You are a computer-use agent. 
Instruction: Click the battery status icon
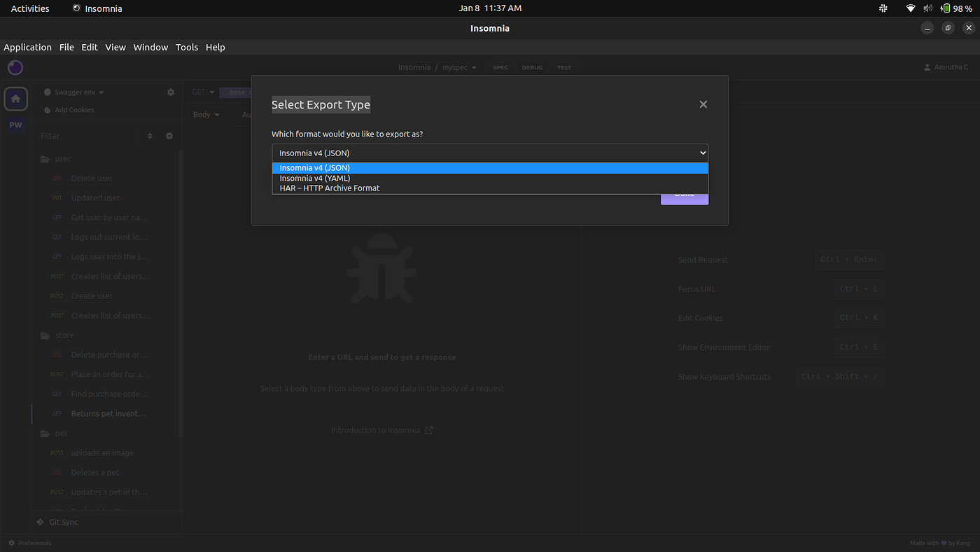pos(958,8)
